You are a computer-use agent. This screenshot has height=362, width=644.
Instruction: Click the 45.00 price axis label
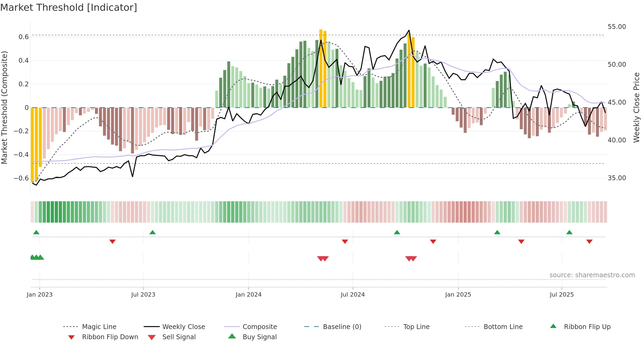[x=617, y=102]
